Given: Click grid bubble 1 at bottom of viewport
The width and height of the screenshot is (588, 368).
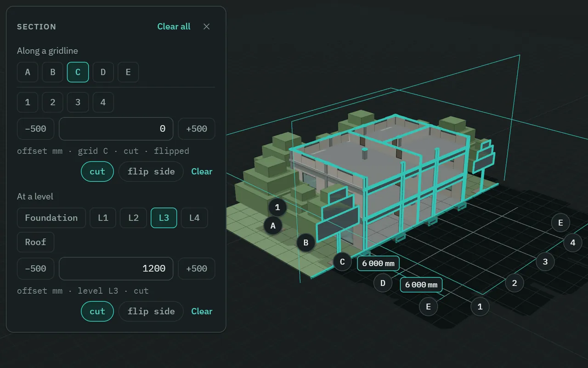Looking at the screenshot, I should pos(480,306).
